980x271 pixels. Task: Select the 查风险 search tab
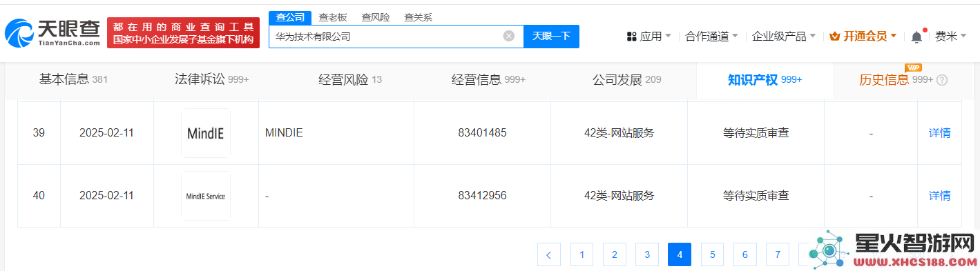tap(376, 17)
